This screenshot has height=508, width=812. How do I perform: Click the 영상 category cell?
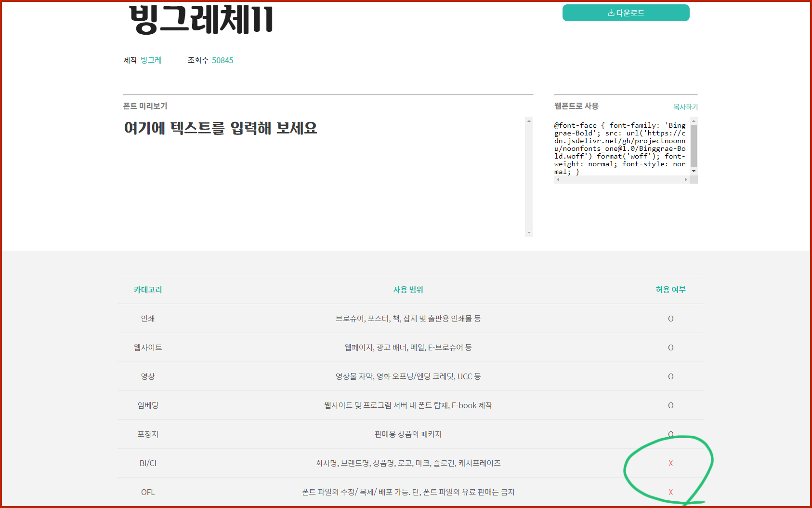coord(148,376)
